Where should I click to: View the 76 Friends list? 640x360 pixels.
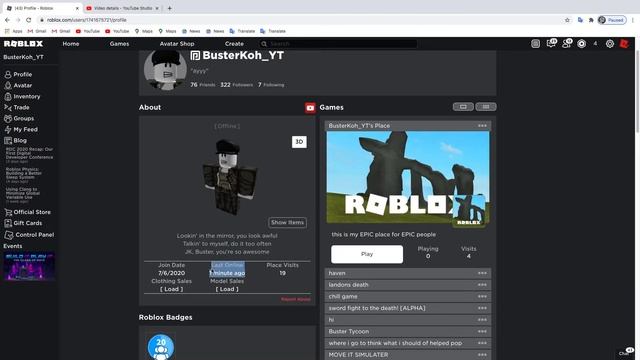[202, 85]
